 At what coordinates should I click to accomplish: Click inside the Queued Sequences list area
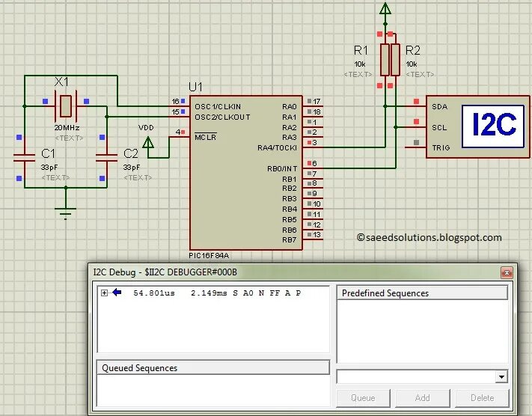point(213,391)
